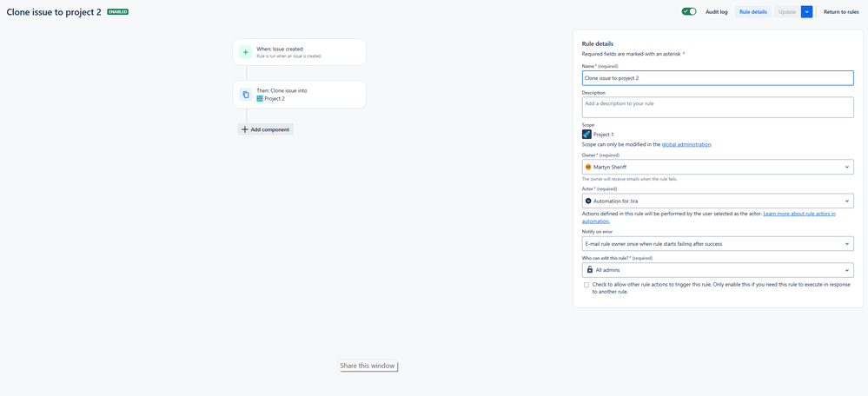Return to rules list

pos(841,11)
